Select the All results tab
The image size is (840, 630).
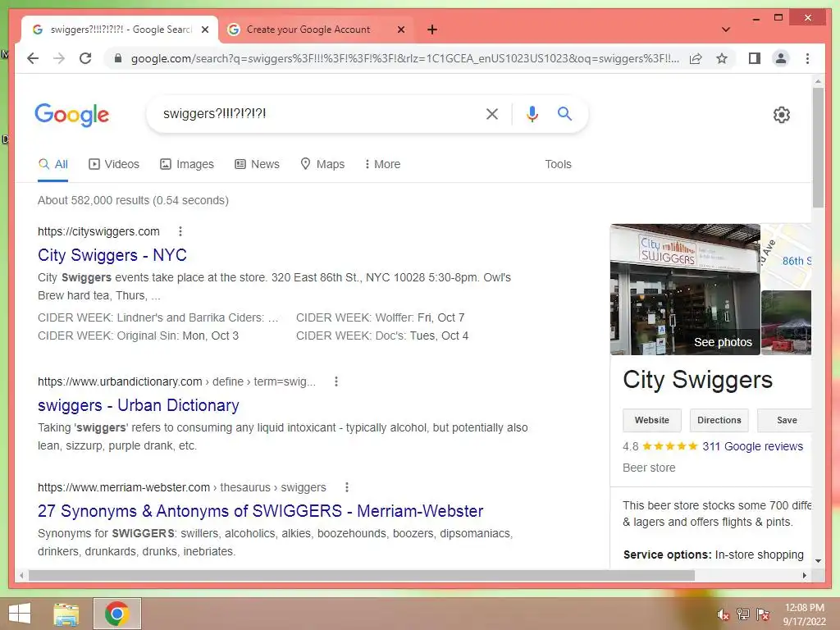coord(53,164)
